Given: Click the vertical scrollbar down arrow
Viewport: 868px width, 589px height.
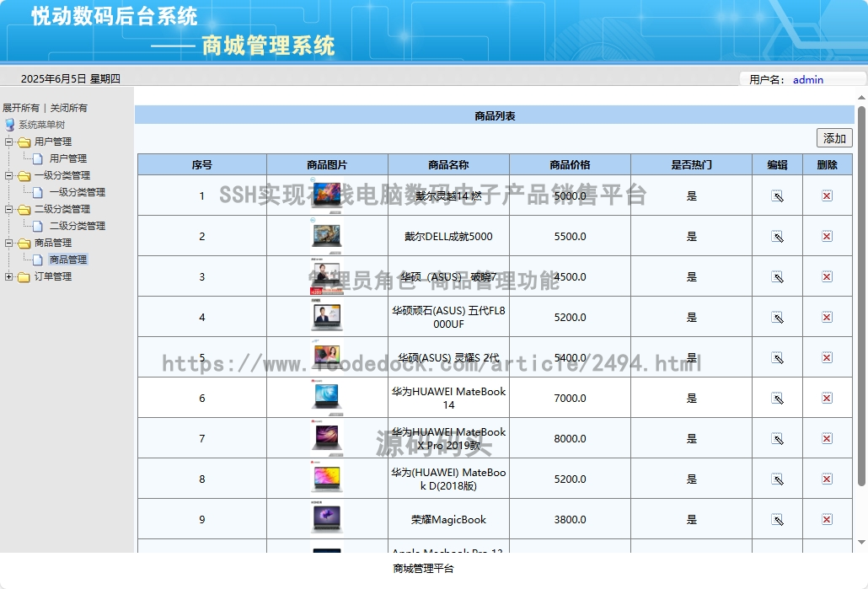Looking at the screenshot, I should (x=861, y=543).
